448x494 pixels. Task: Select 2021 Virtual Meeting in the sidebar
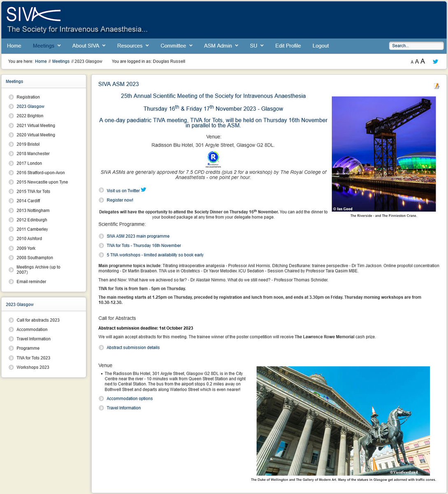coord(36,126)
